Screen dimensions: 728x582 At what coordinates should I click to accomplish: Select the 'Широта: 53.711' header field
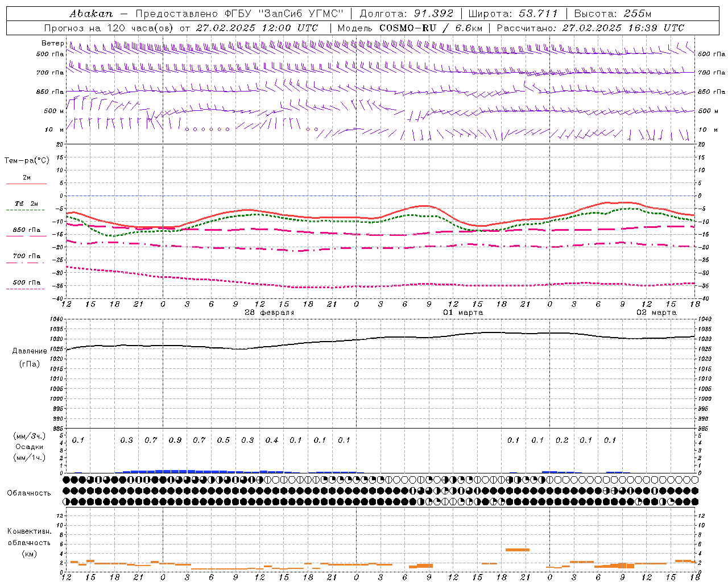pos(513,14)
